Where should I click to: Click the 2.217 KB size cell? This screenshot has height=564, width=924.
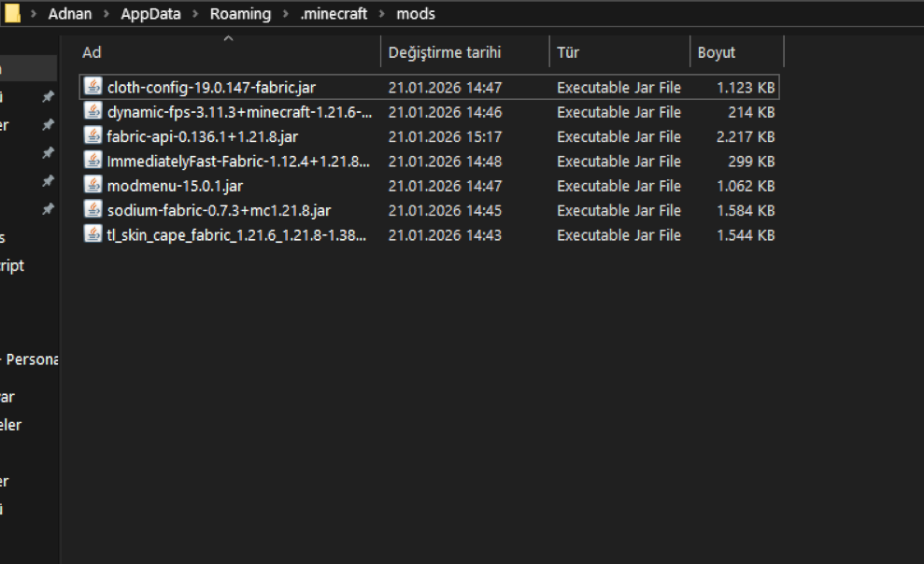746,136
